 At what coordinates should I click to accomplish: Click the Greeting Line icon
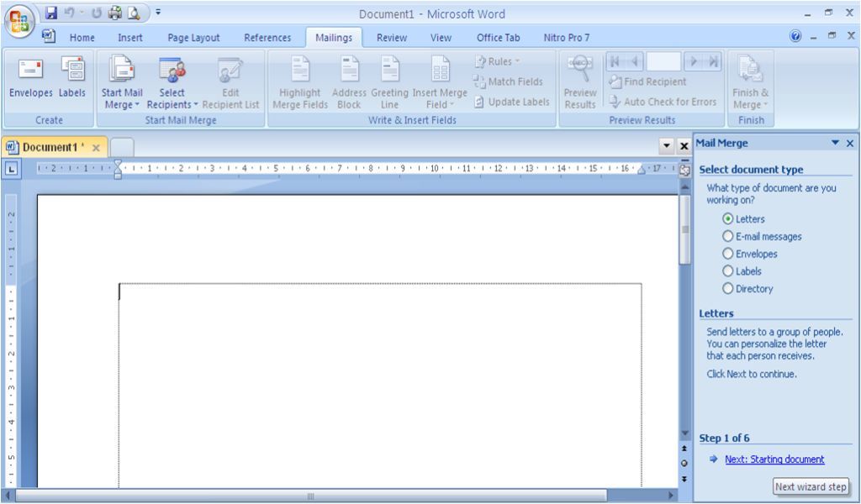coord(388,80)
